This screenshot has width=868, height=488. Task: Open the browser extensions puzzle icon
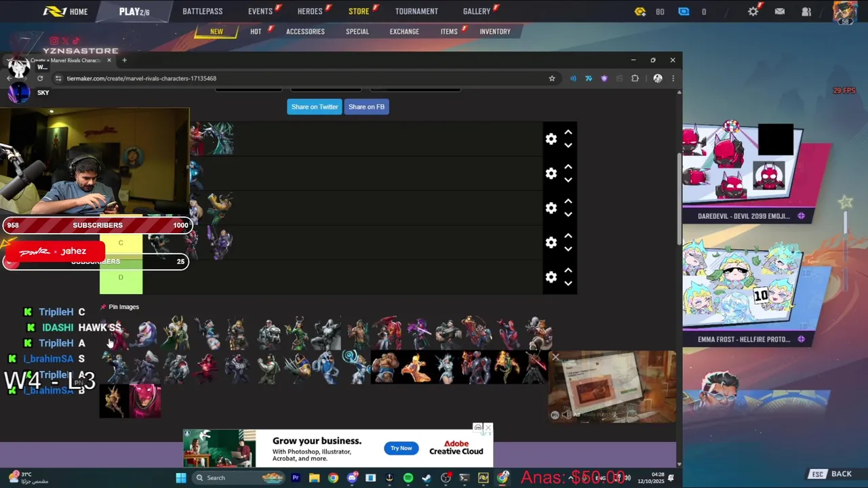635,78
